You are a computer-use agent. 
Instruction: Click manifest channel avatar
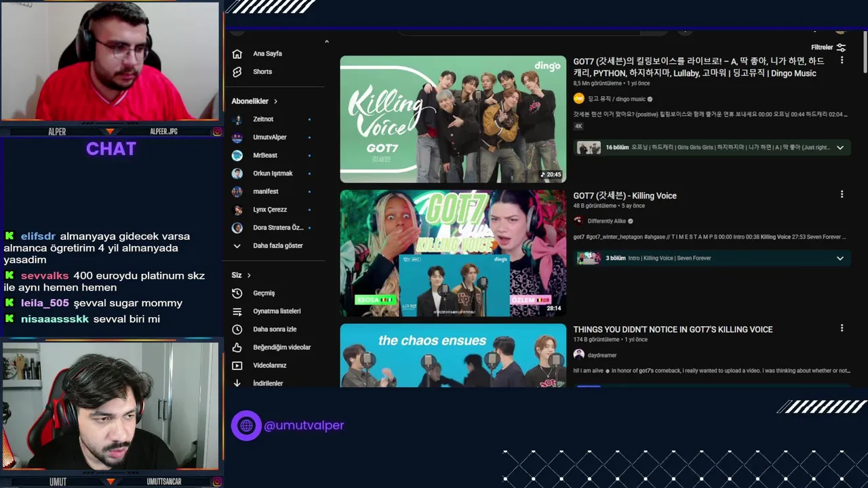237,192
